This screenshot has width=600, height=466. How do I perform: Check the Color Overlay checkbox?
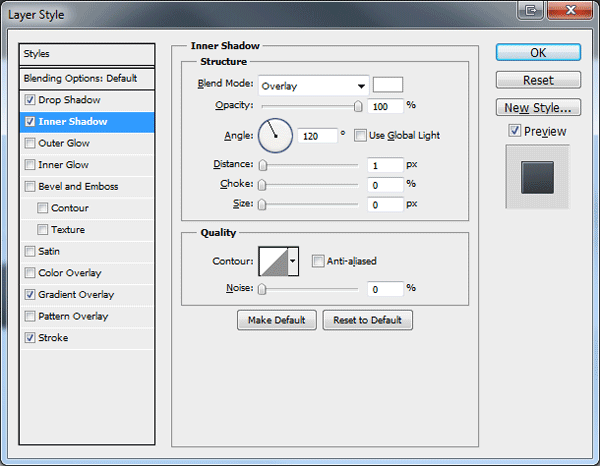tap(30, 273)
